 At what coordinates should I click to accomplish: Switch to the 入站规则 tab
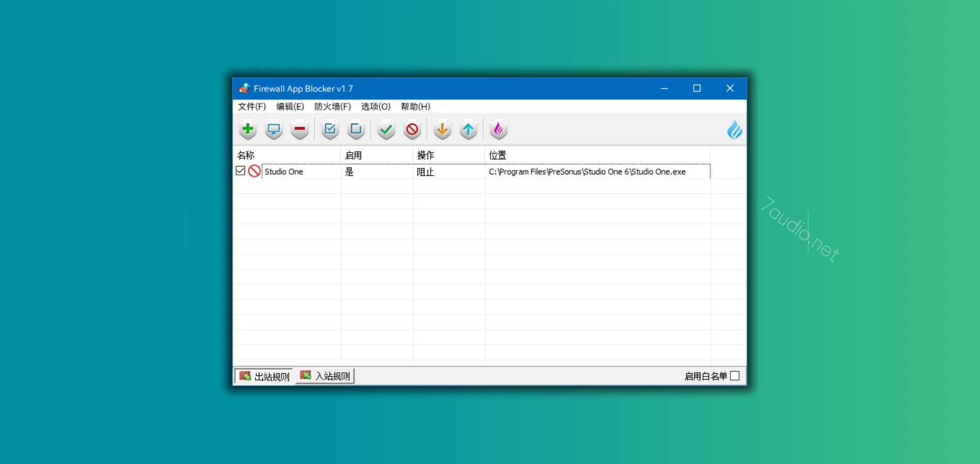(325, 376)
